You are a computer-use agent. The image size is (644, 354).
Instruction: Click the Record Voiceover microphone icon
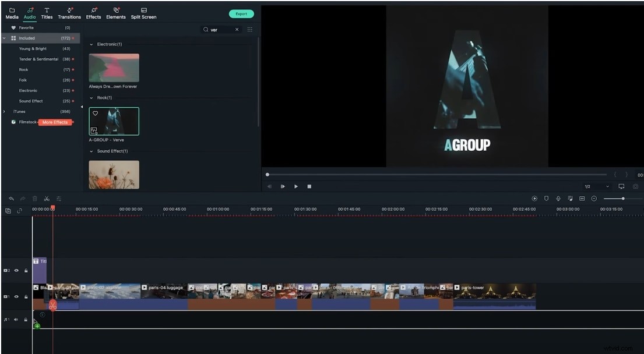[558, 198]
